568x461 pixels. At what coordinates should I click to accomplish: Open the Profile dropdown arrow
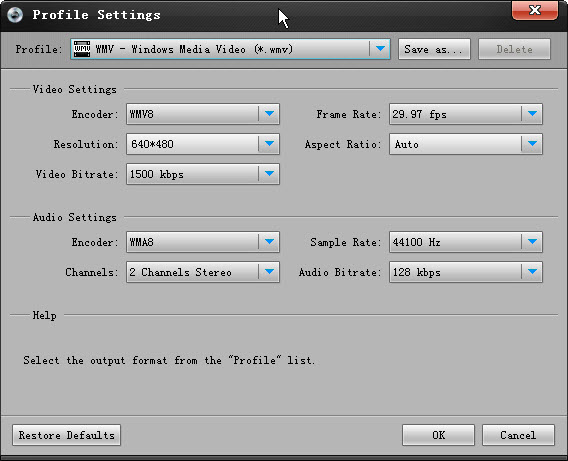[380, 49]
